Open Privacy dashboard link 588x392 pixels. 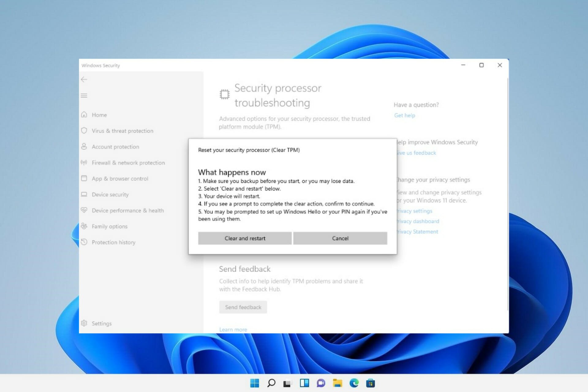418,221
